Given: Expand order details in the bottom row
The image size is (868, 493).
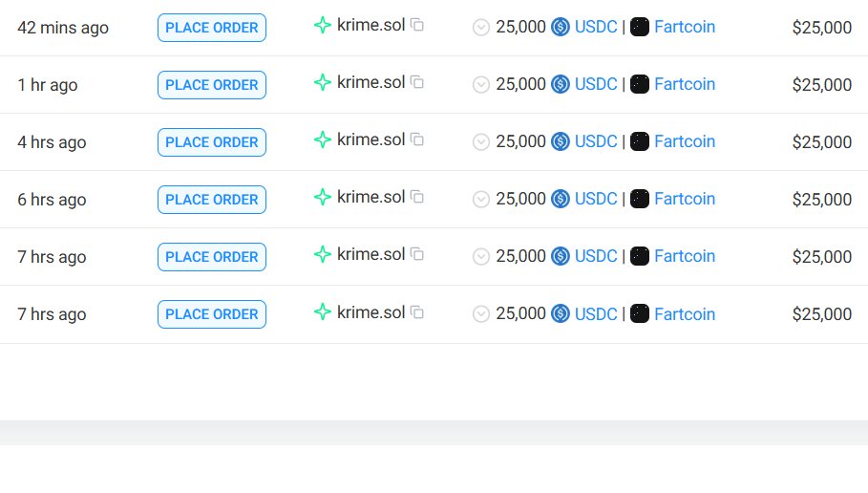Looking at the screenshot, I should pyautogui.click(x=481, y=314).
